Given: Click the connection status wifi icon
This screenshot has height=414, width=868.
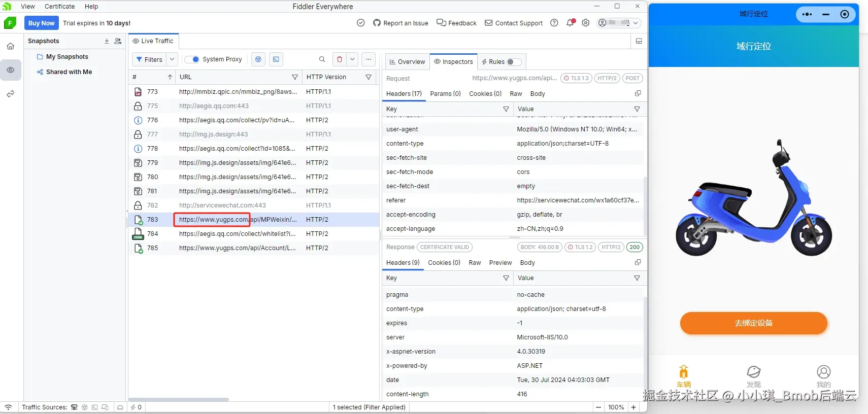Looking at the screenshot, I should (8, 407).
